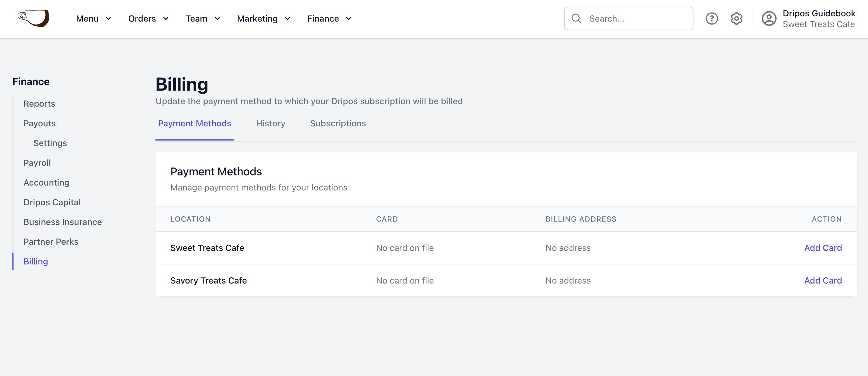Screen dimensions: 868x376
Task: Click 'No card on file' for Savory Treats Cafe
Action: (405, 280)
